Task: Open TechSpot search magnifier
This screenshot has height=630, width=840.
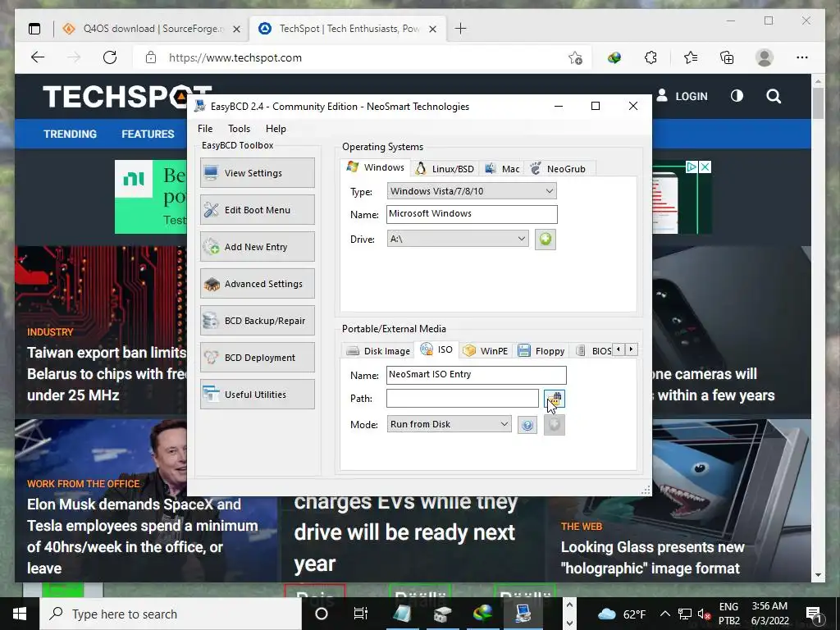Action: [x=774, y=97]
